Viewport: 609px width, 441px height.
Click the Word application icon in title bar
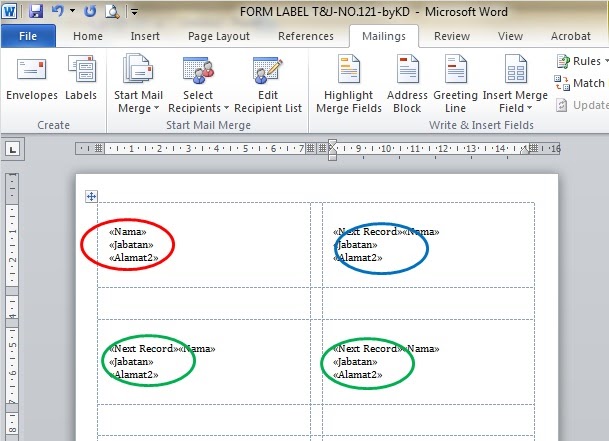click(9, 11)
